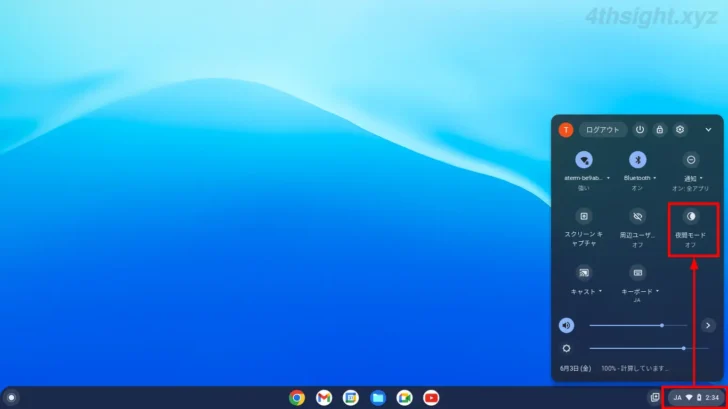Click the Wi-Fi status icon in tray
Screen dimensions: 728x409
point(689,398)
